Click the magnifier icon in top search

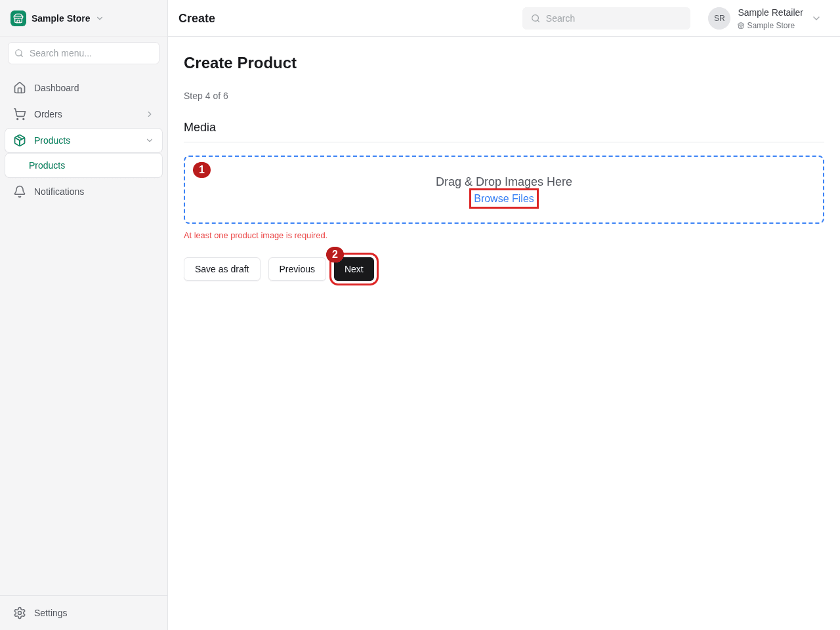click(535, 18)
